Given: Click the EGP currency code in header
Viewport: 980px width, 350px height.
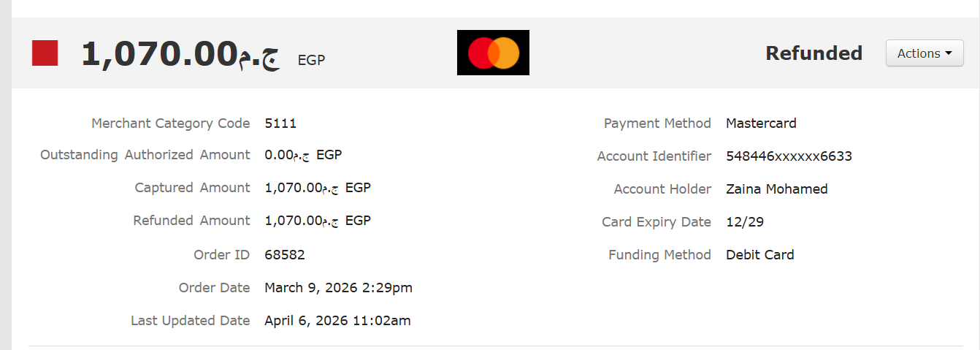Looking at the screenshot, I should click(x=311, y=60).
